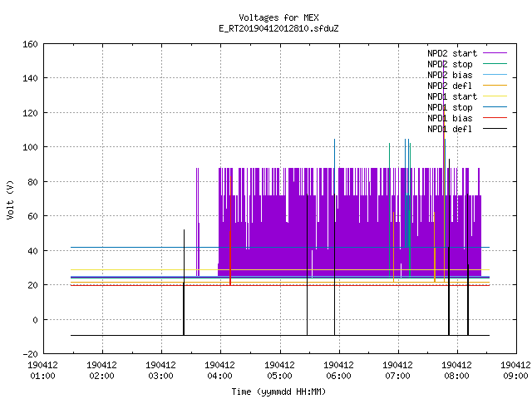Click the orange NPD2 defl legend line
Image resolution: width=532 pixels, height=399 pixels.
[495, 86]
